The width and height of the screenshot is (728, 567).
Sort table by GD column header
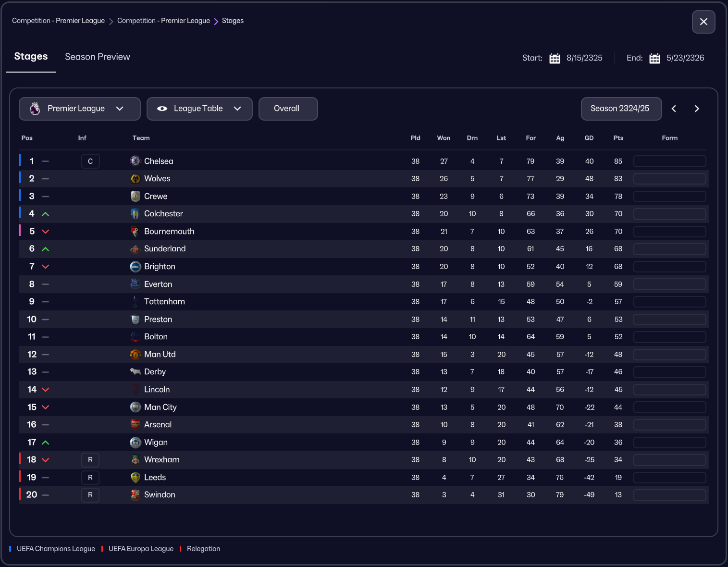(x=589, y=138)
